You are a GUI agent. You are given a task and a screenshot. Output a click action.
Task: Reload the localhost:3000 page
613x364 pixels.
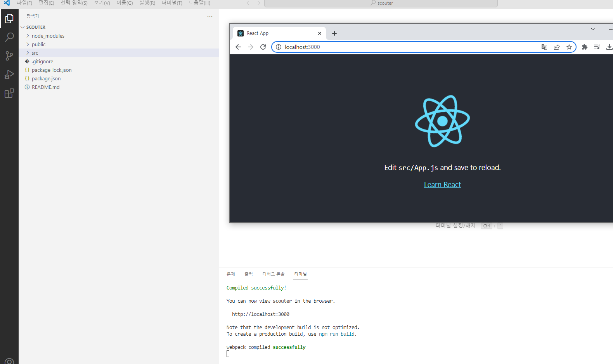pyautogui.click(x=263, y=47)
